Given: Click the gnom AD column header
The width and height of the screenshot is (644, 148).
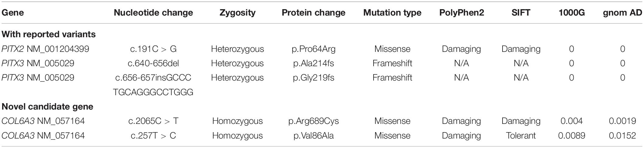Looking at the screenshot, I should 622,13.
